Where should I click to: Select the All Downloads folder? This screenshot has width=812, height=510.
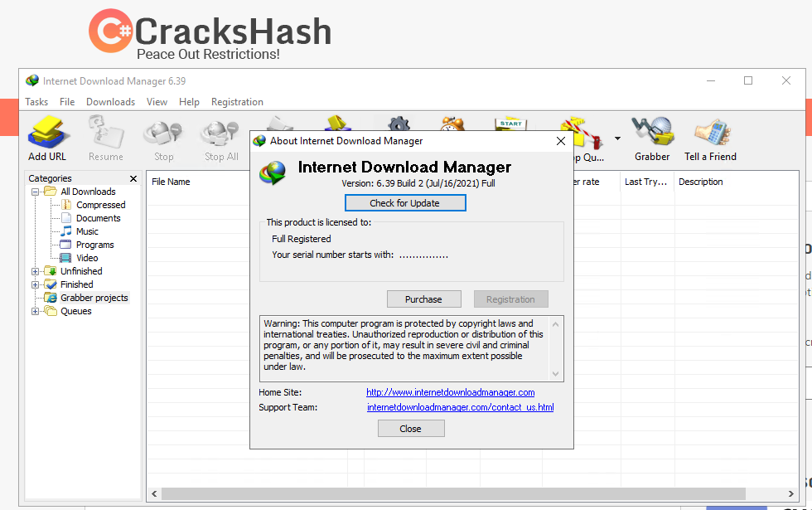88,192
